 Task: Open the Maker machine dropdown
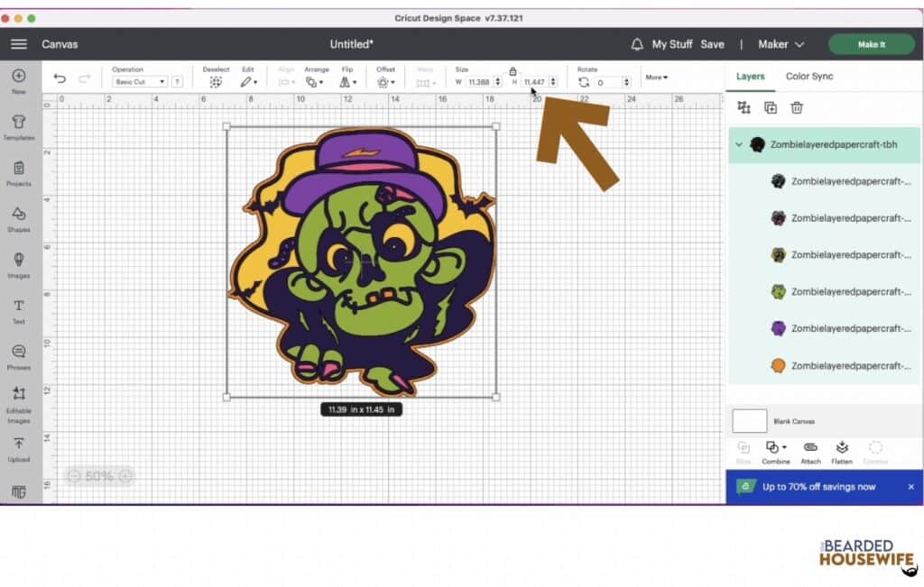point(780,43)
